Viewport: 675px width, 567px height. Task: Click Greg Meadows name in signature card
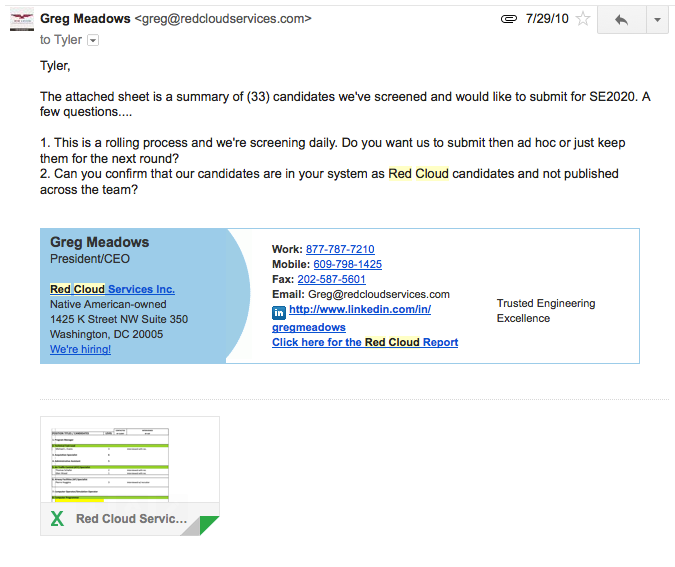click(x=99, y=242)
